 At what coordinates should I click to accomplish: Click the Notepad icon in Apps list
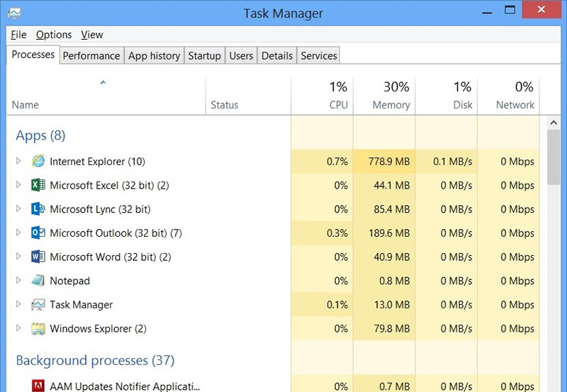pyautogui.click(x=38, y=281)
